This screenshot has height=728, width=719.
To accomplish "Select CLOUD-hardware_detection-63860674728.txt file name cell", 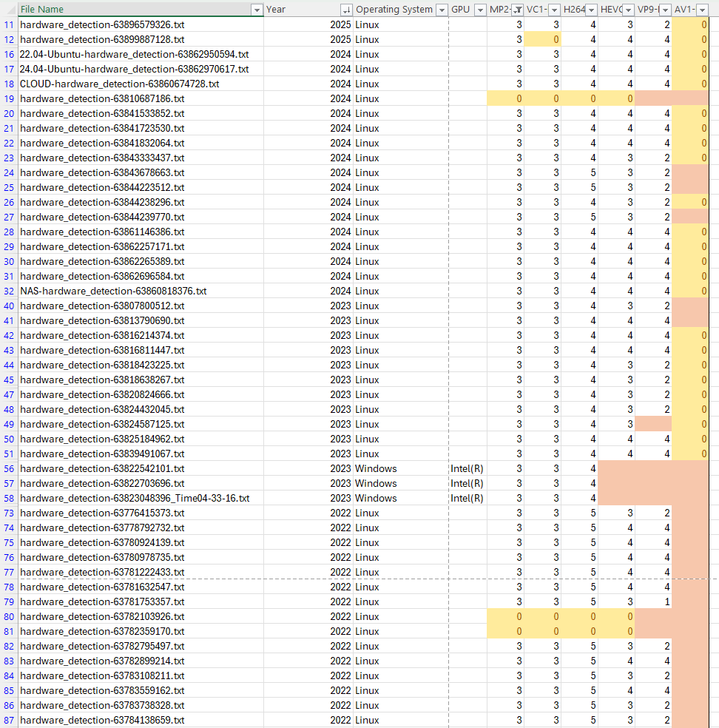I will pyautogui.click(x=119, y=84).
